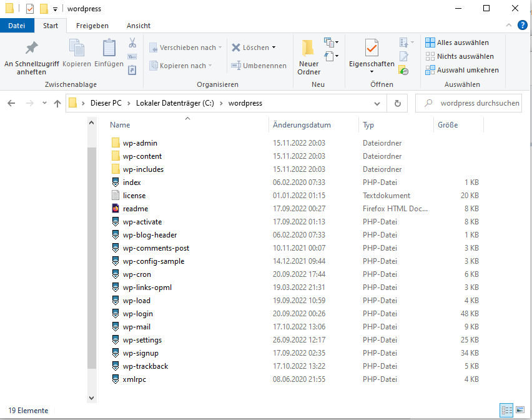Open help via the blue question mark

click(x=522, y=25)
